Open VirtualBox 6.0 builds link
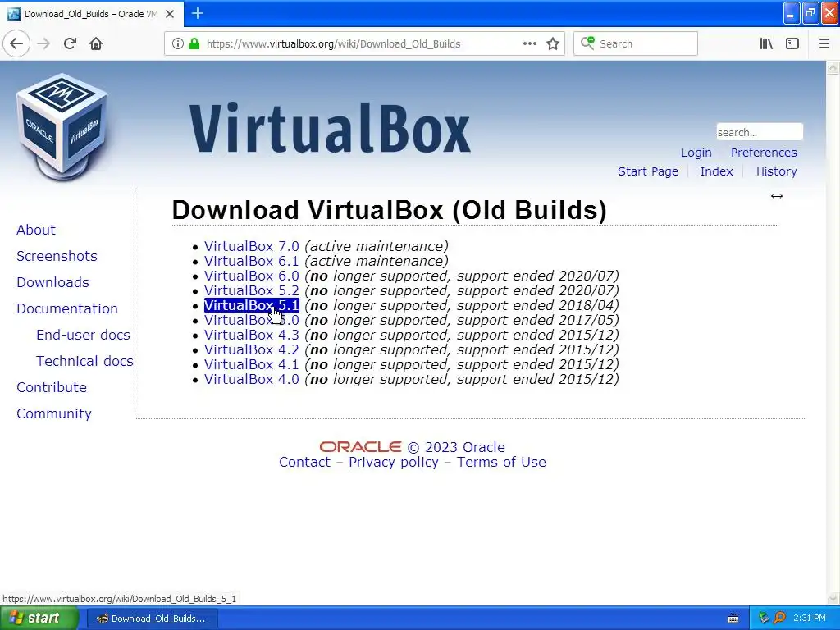 click(251, 276)
